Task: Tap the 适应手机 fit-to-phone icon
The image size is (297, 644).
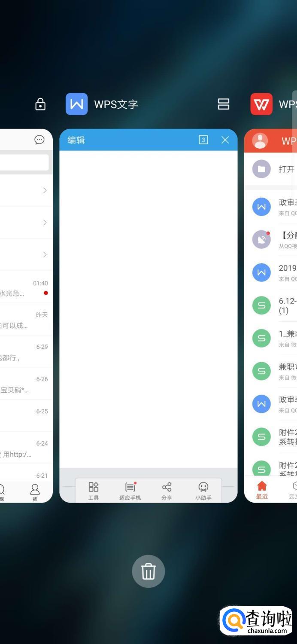Action: pyautogui.click(x=130, y=491)
